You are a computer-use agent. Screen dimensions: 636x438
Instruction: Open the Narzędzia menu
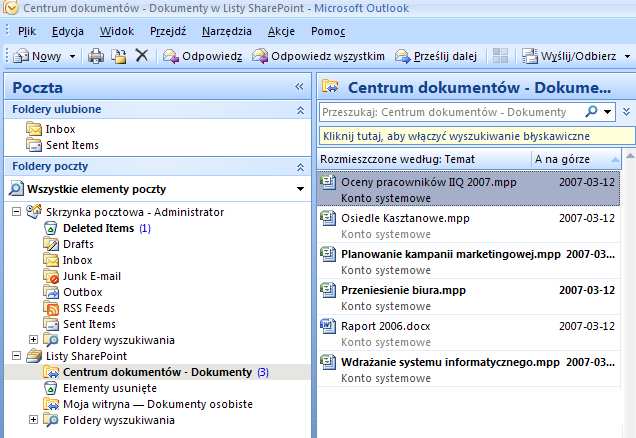tap(227, 31)
